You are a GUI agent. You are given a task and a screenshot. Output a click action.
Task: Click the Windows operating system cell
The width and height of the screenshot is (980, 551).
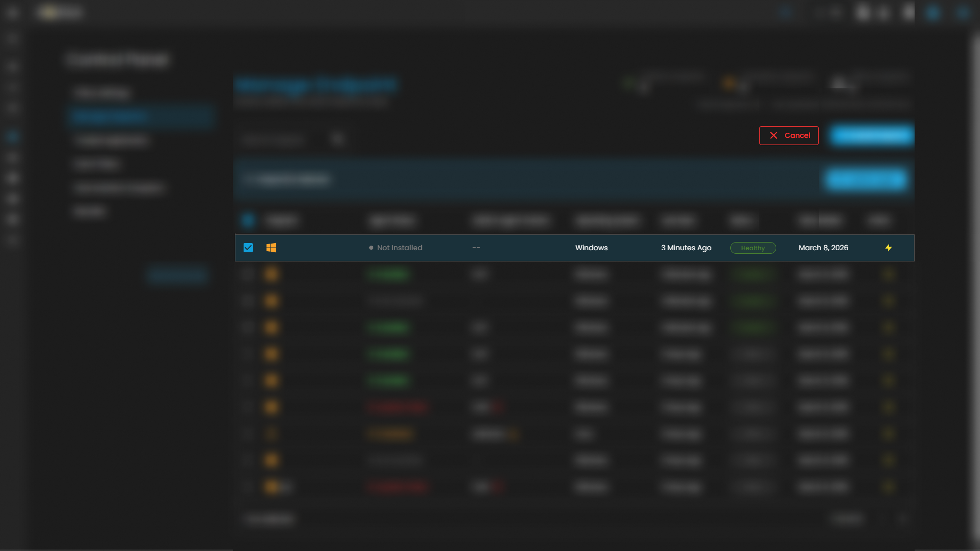click(591, 248)
